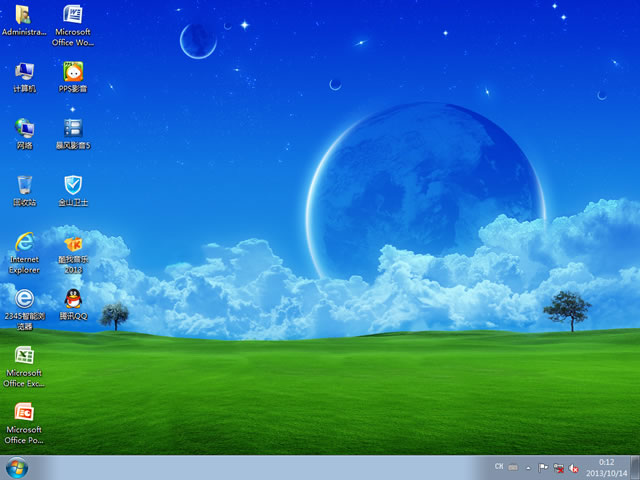Select the 暴风影音5 player icon

pyautogui.click(x=73, y=129)
